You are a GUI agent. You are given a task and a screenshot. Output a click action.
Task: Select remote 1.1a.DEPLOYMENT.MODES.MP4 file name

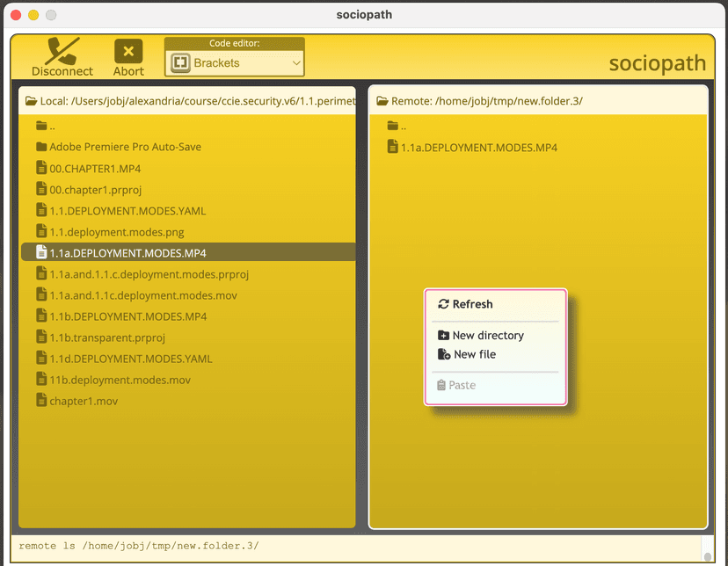point(479,148)
